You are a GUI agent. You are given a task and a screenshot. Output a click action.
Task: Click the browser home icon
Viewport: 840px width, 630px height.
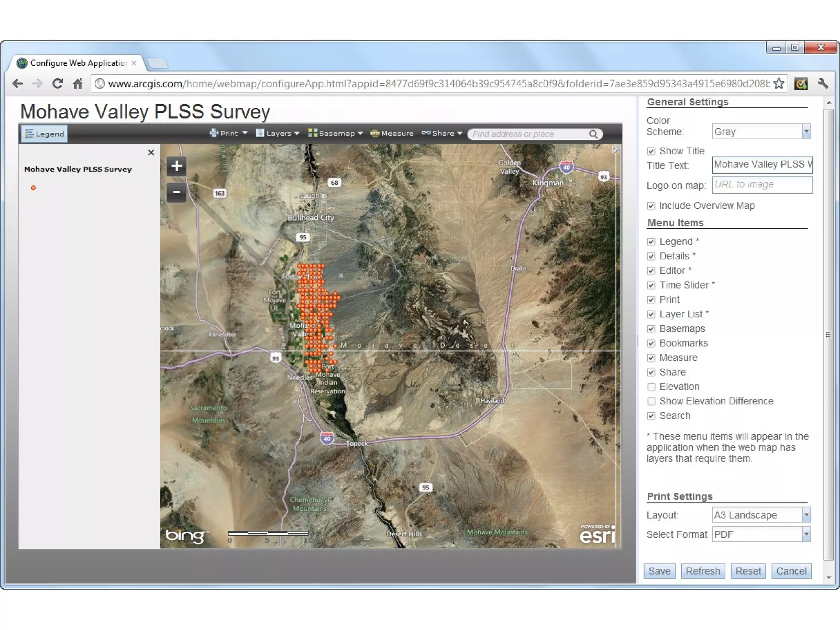coord(78,84)
